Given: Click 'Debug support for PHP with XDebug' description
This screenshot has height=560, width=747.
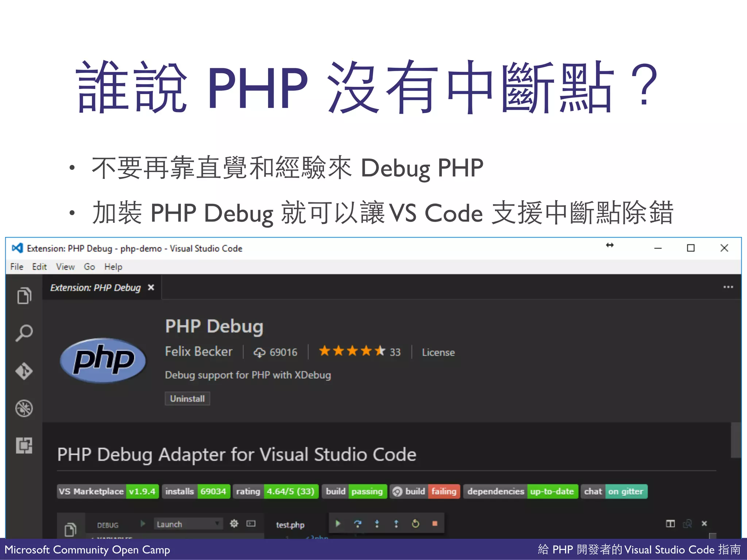Looking at the screenshot, I should click(x=248, y=375).
